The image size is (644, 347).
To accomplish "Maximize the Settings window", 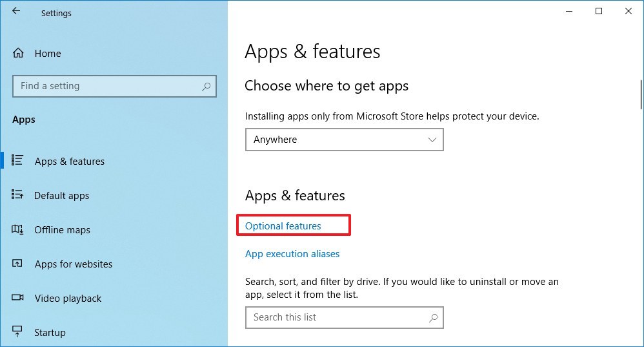I will click(x=599, y=11).
